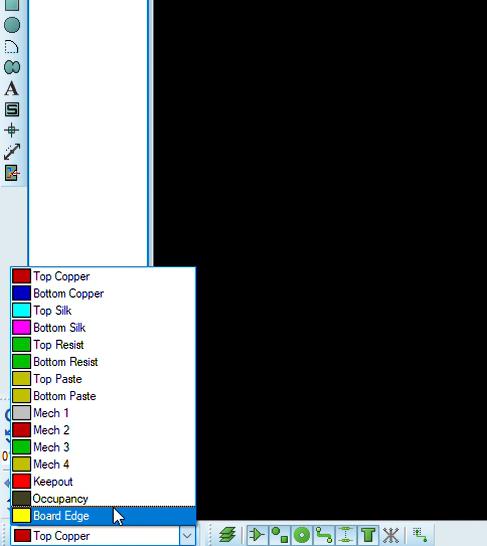Select the 2D graphics box tool
Image resolution: width=487 pixels, height=546 pixels.
point(12,5)
